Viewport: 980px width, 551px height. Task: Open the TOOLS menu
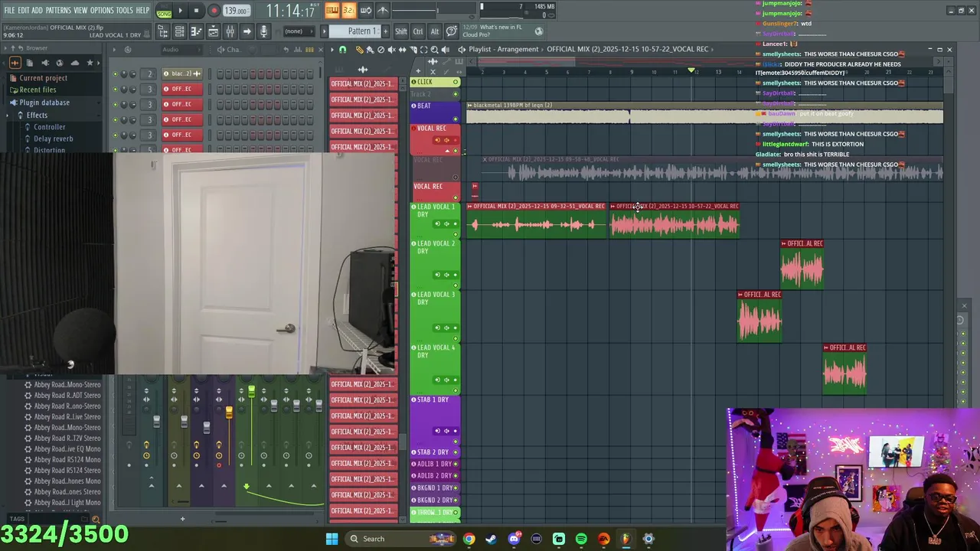[x=125, y=10]
